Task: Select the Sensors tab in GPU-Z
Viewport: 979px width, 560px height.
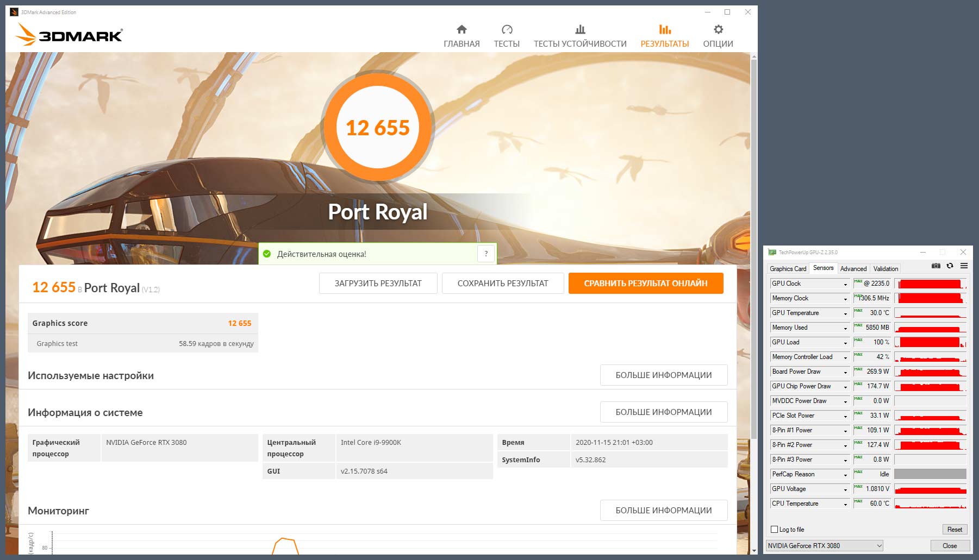Action: tap(823, 268)
